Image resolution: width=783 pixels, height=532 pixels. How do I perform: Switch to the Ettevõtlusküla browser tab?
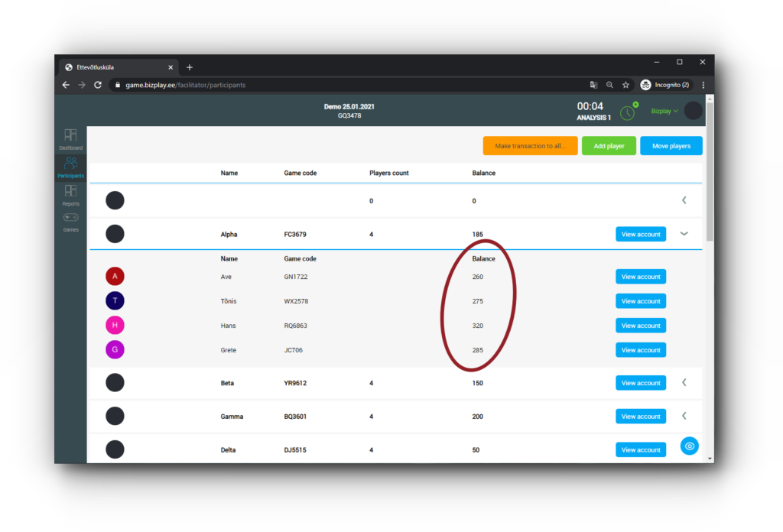[115, 67]
